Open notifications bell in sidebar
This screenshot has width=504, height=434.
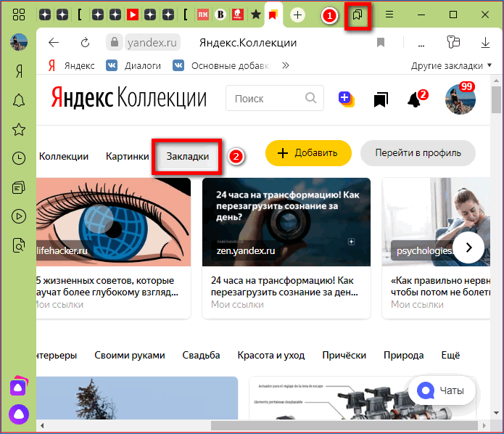tap(19, 100)
